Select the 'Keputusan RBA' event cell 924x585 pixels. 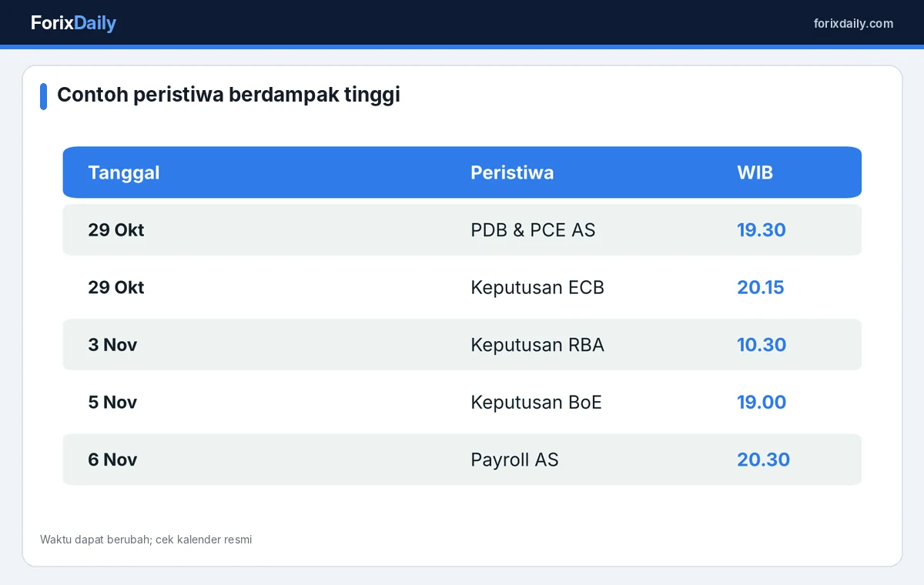point(537,344)
